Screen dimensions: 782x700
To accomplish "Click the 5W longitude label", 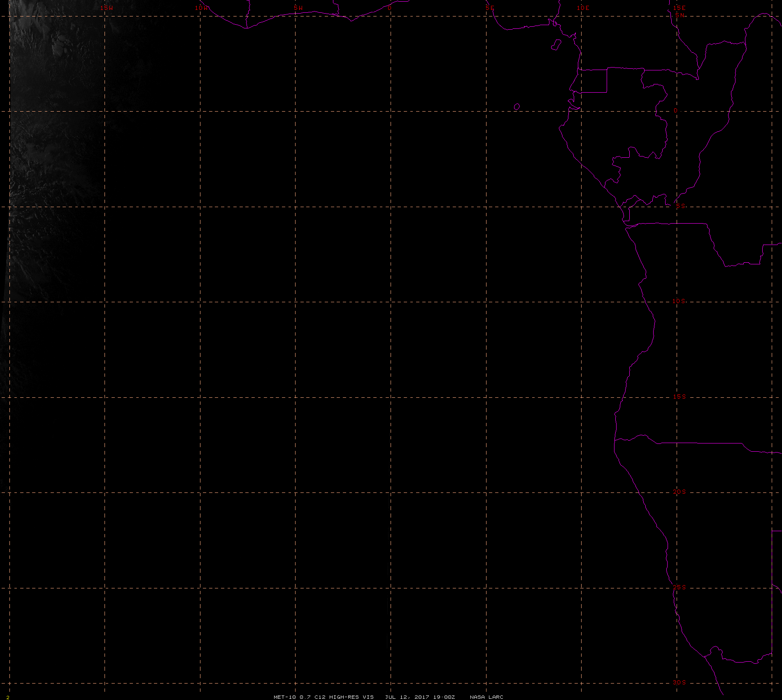I will tap(298, 8).
